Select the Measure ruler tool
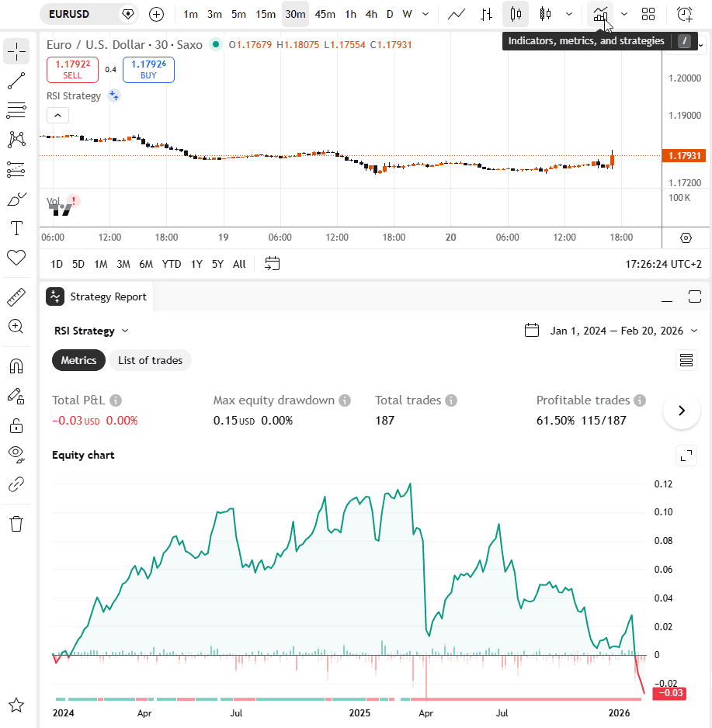This screenshot has height=728, width=712. click(x=16, y=297)
